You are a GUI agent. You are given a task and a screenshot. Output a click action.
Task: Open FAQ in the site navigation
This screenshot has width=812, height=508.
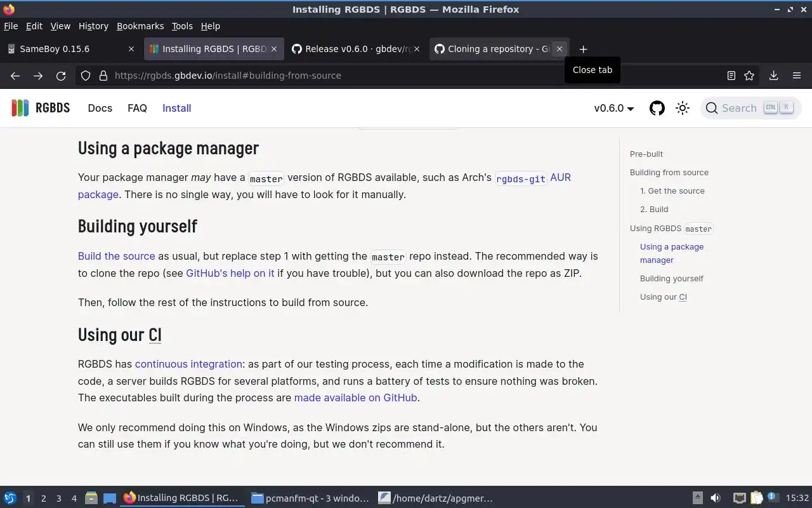tap(137, 108)
